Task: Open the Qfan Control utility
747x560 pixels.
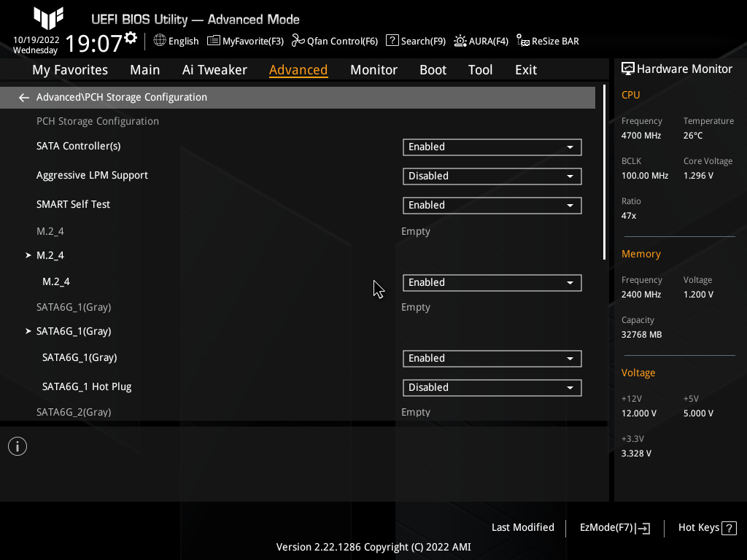Action: point(335,41)
